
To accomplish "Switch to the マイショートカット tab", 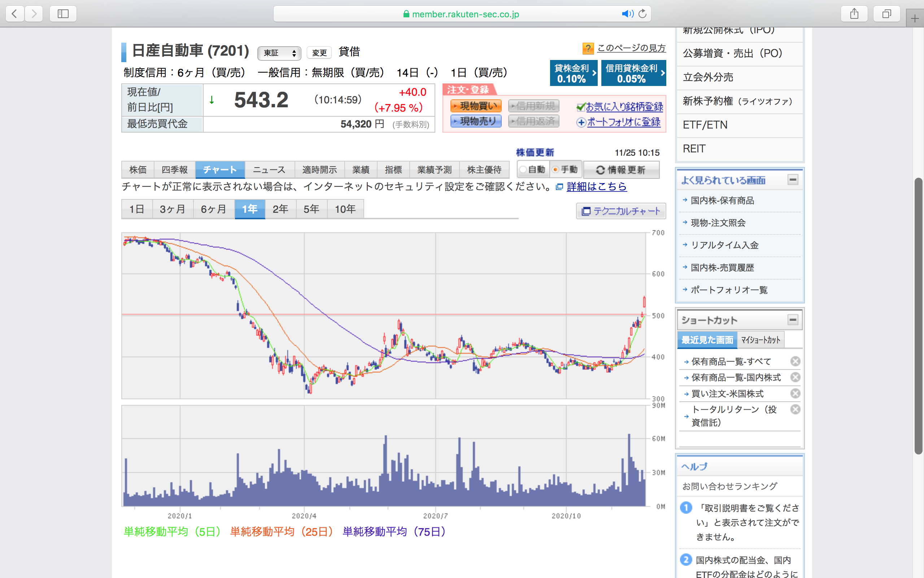I will pos(760,340).
